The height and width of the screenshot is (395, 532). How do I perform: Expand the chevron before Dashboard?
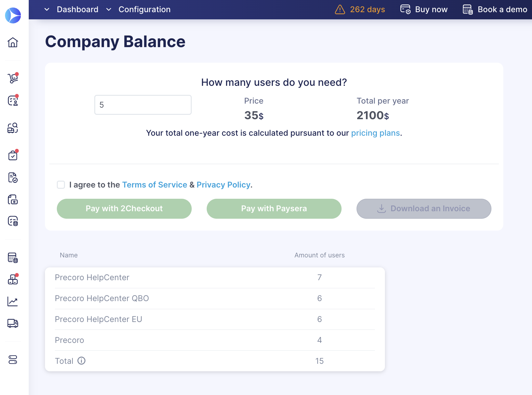(47, 9)
